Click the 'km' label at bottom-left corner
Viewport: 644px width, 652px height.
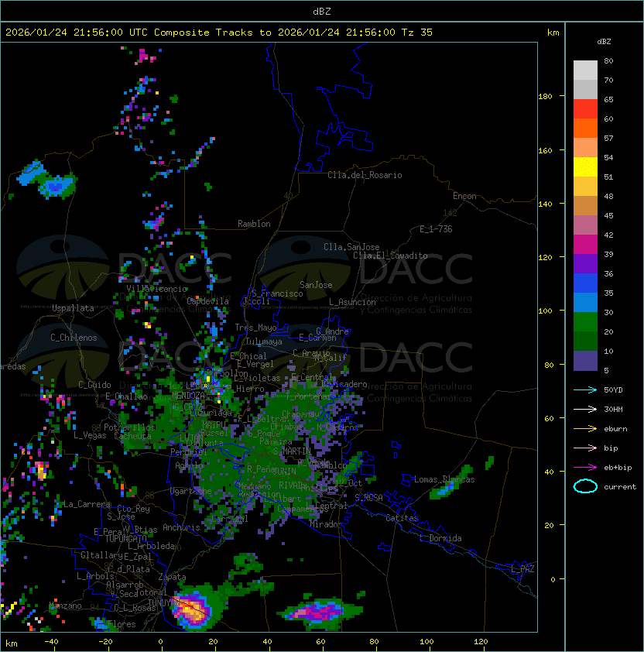(x=12, y=643)
